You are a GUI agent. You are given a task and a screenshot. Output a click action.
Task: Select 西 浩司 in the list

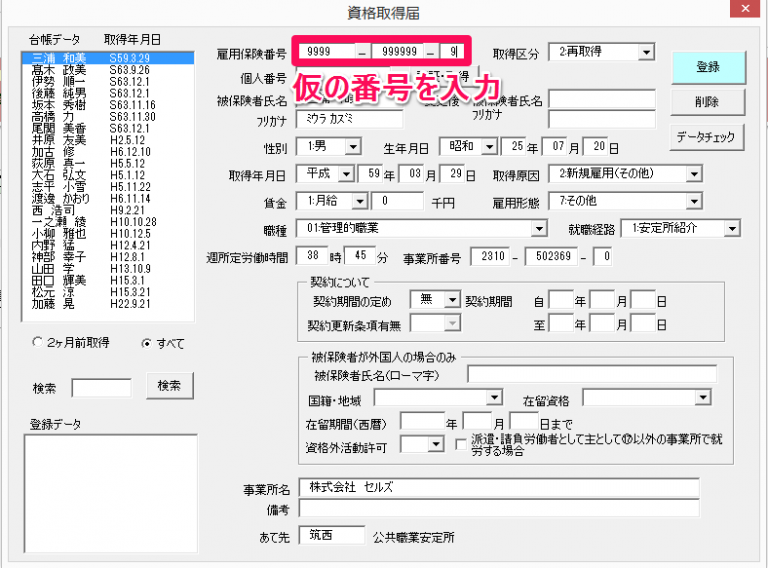click(108, 211)
